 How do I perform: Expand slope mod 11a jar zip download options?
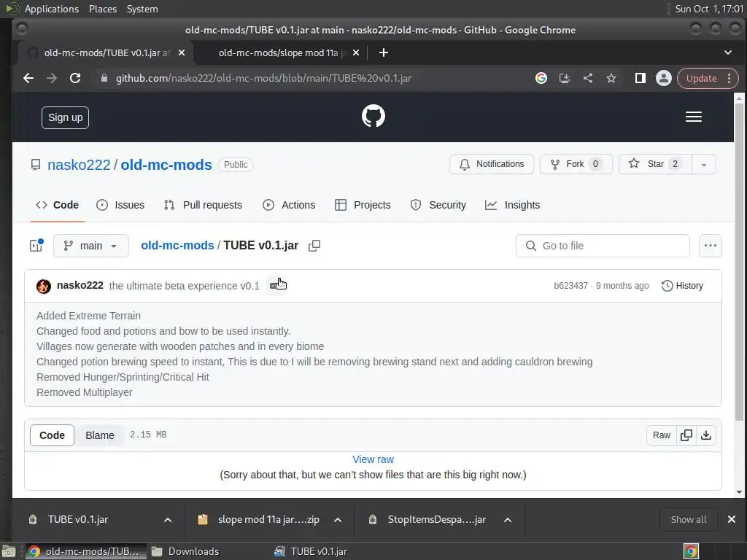pos(338,519)
